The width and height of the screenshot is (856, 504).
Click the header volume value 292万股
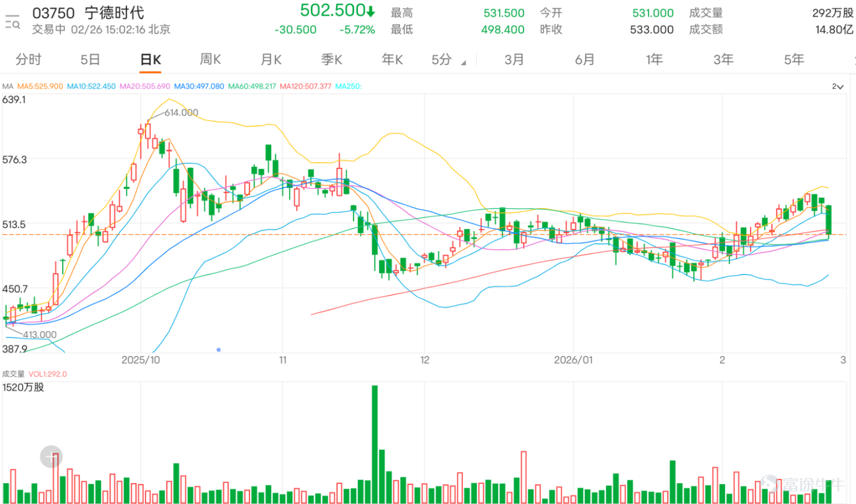click(832, 13)
